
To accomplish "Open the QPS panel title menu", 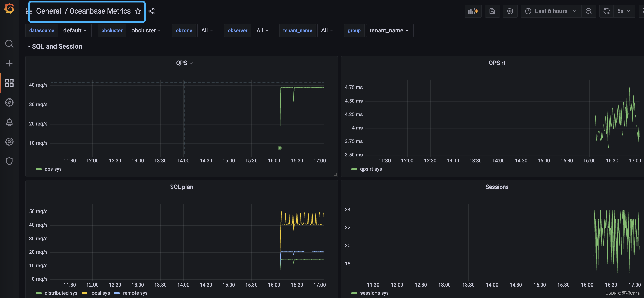I will pos(184,63).
